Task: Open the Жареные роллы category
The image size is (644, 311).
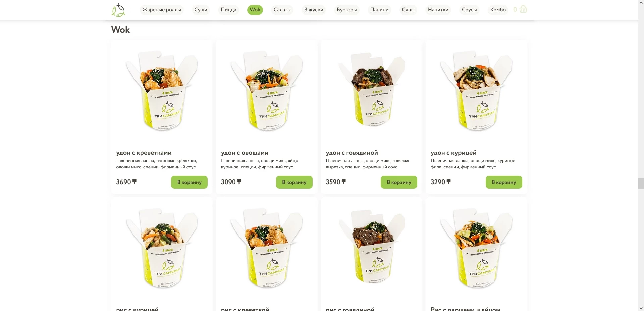Action: [162, 10]
